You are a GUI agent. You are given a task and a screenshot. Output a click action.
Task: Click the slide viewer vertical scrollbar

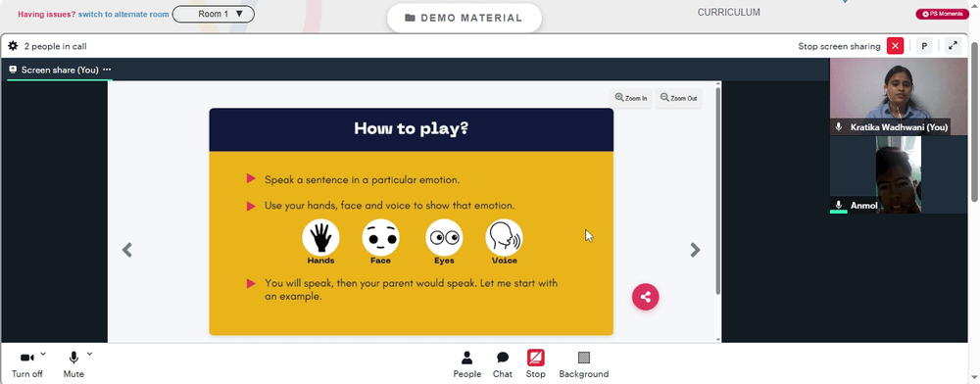click(x=717, y=190)
